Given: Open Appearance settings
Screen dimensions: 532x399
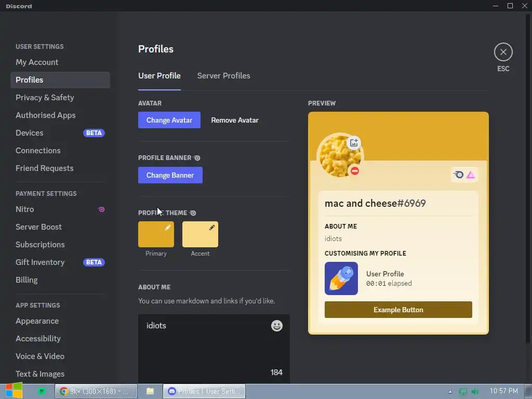Looking at the screenshot, I should tap(60, 321).
